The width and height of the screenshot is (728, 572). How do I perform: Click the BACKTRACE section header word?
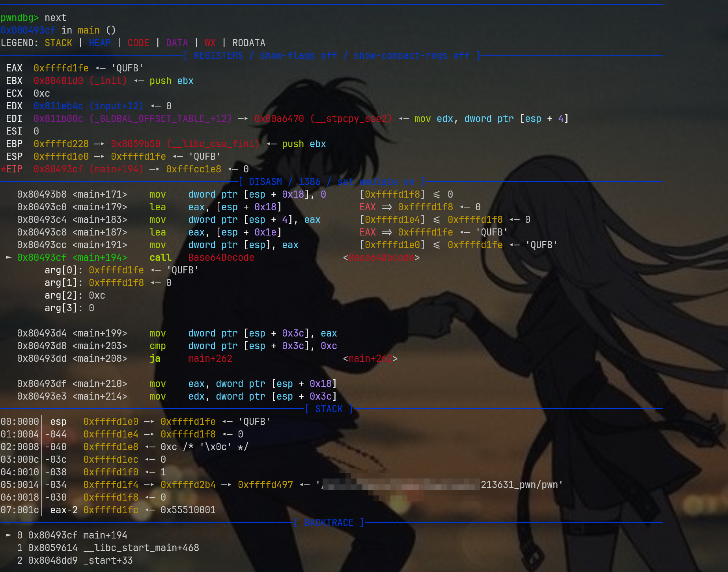pos(329,523)
